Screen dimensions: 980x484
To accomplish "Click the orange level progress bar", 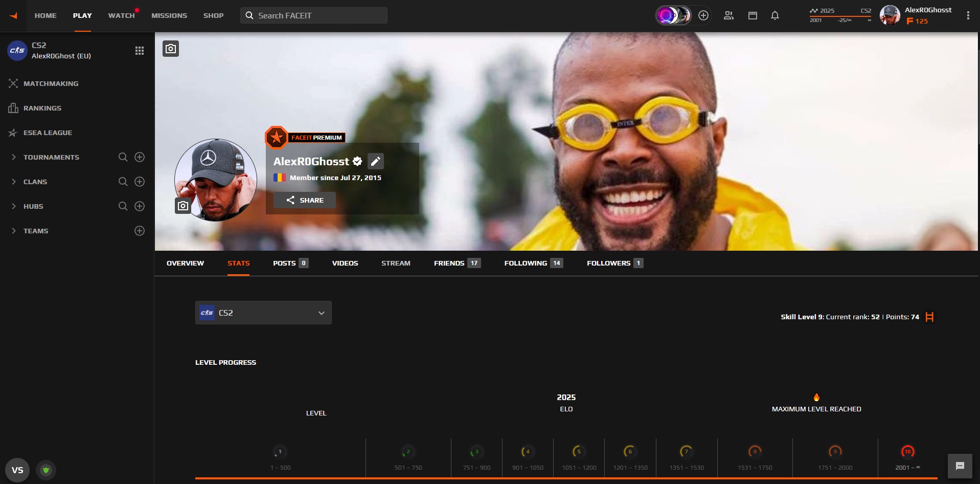I will pos(566,478).
